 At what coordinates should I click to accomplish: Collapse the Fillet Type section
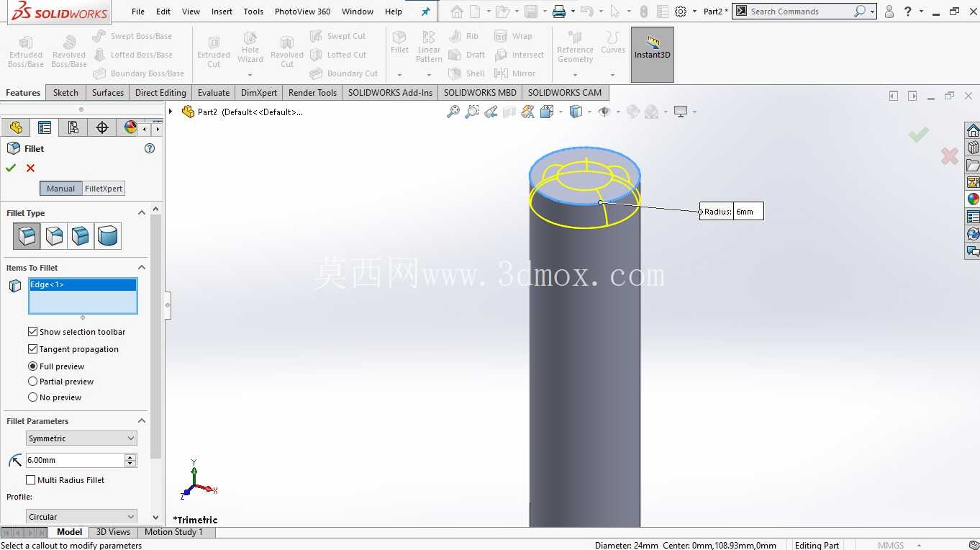142,213
